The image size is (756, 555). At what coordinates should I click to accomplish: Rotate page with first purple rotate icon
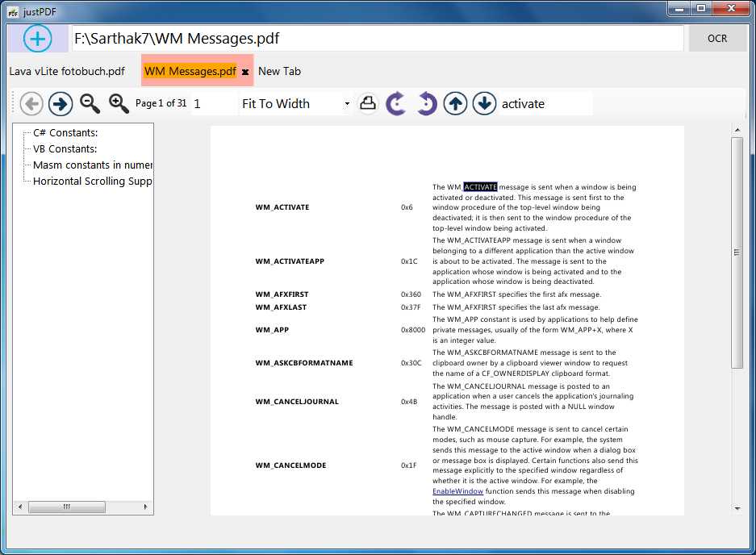(396, 104)
